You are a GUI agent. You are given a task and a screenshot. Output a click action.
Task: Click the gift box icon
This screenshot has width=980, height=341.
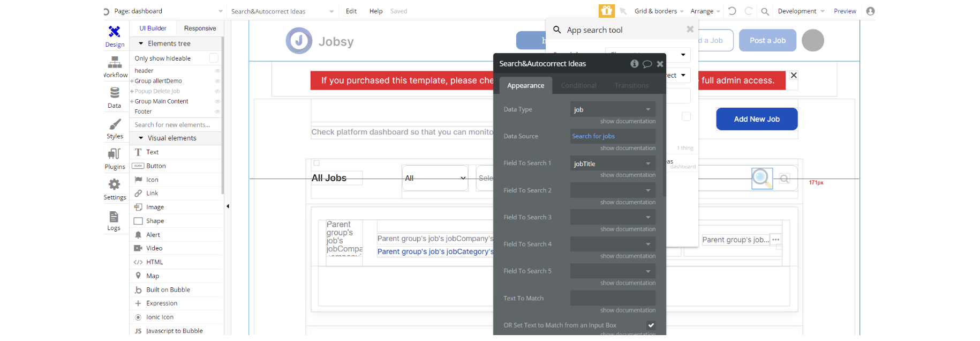coord(606,11)
